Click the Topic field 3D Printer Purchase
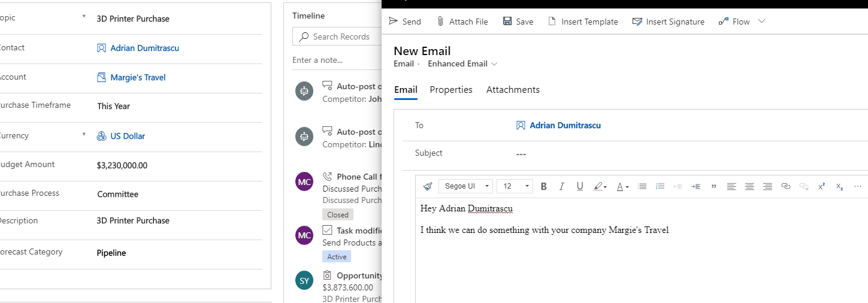This screenshot has width=868, height=303. [x=133, y=19]
